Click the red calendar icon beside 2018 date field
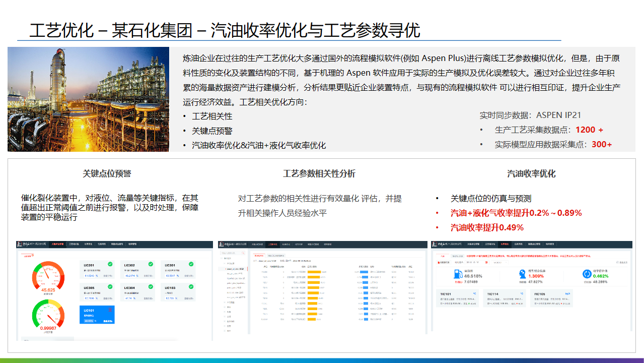This screenshot has width=644, height=363. (x=486, y=263)
